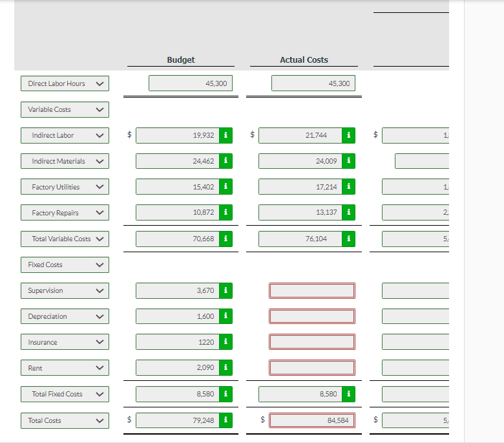The image size is (504, 443).
Task: Click the Budget Direct Labor Hours field
Action: pos(190,83)
